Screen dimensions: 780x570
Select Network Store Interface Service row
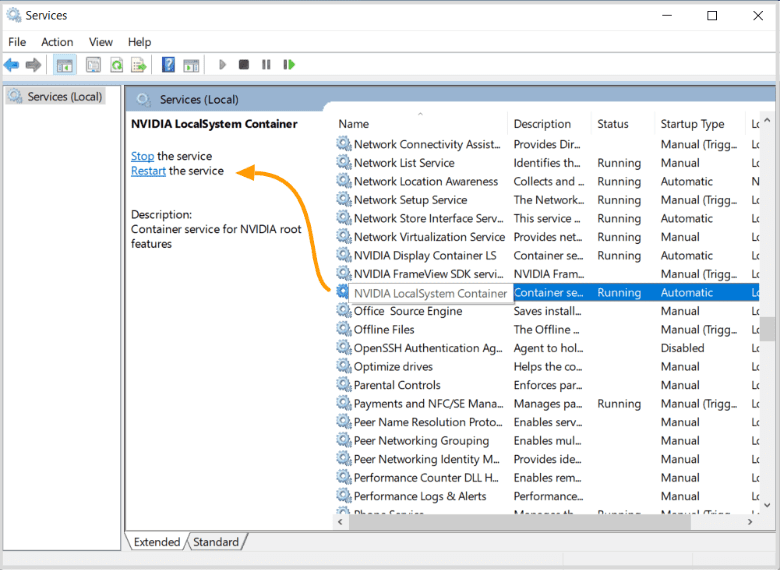click(547, 218)
